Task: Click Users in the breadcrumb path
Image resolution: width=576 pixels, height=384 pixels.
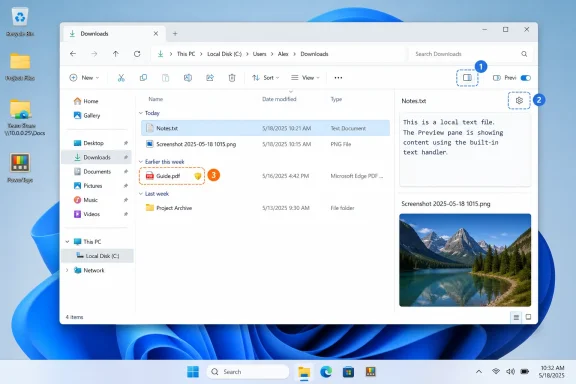Action: point(259,54)
